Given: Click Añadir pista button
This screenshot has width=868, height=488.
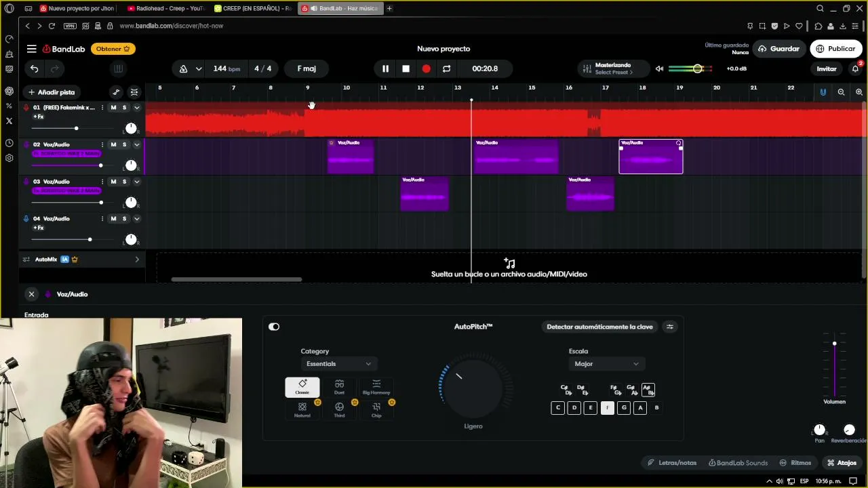Looking at the screenshot, I should [x=52, y=92].
